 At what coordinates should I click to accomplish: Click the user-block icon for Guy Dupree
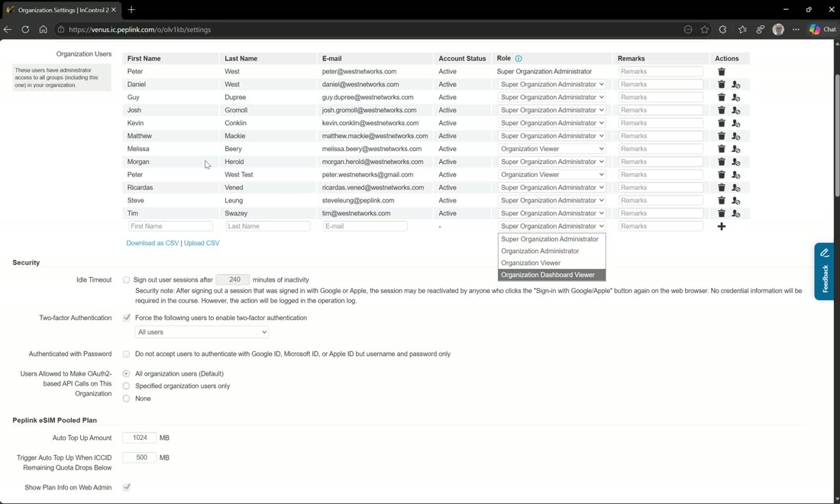(x=736, y=98)
